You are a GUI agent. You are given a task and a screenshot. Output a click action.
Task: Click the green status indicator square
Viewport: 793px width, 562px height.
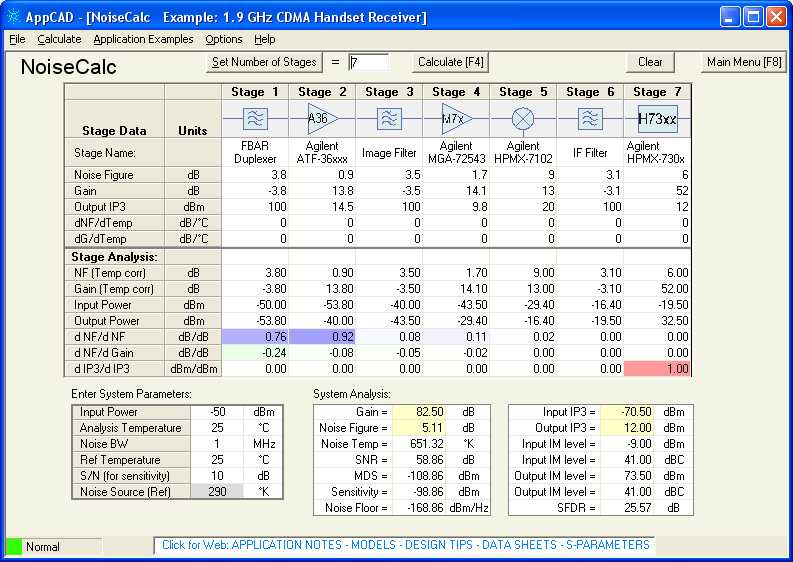click(14, 547)
